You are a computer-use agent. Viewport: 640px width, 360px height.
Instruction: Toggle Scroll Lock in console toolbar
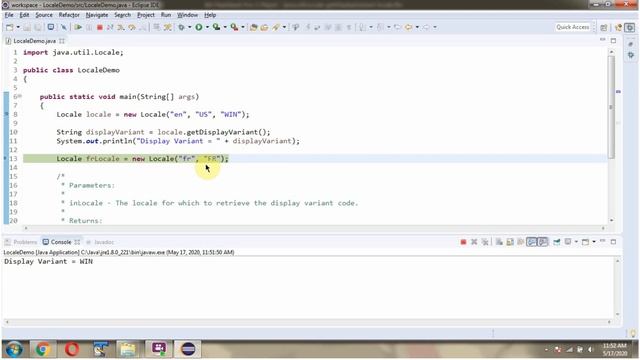click(x=510, y=242)
